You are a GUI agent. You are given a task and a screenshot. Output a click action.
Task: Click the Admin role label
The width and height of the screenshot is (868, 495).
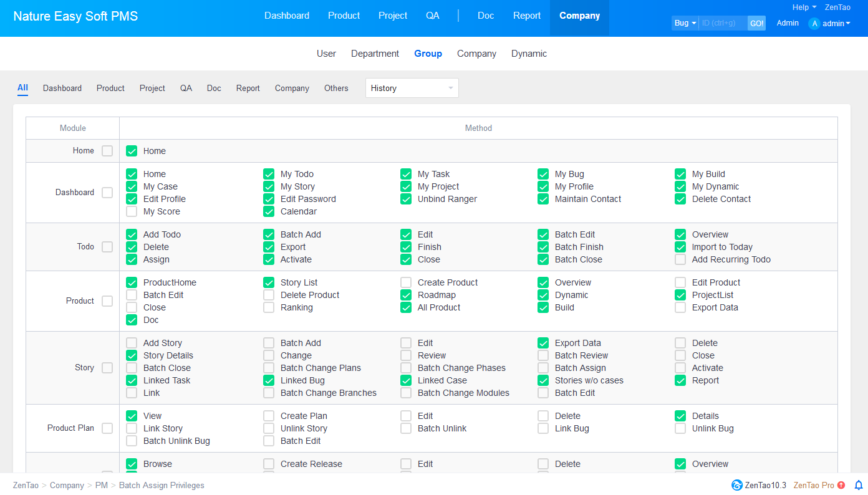point(788,23)
